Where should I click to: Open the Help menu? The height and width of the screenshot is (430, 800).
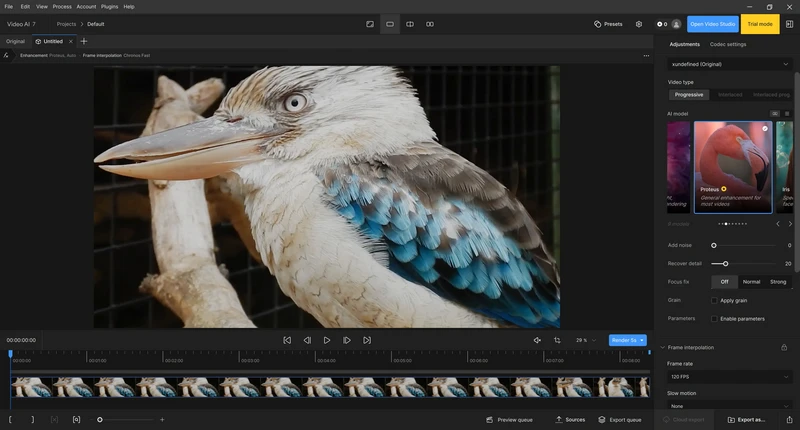(x=129, y=7)
